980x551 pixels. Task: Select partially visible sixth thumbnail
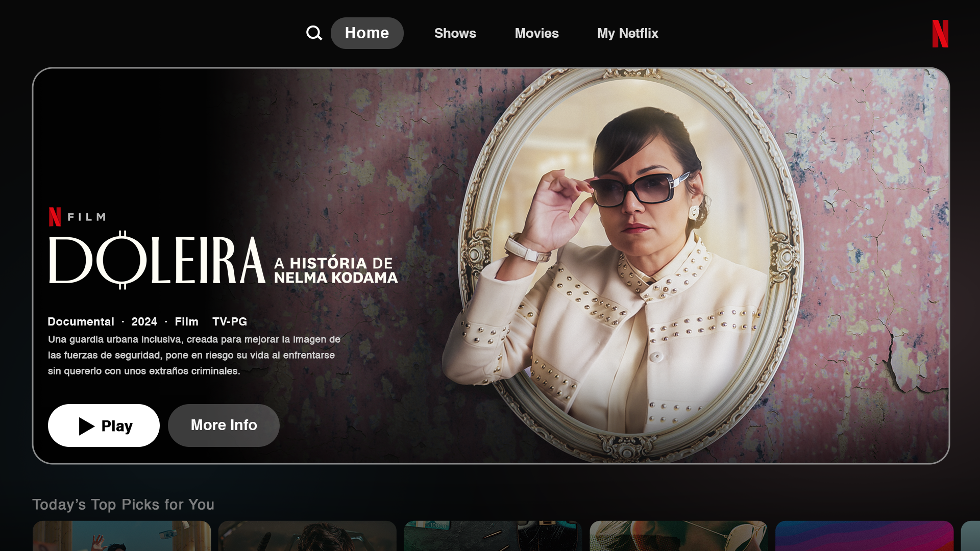click(971, 536)
